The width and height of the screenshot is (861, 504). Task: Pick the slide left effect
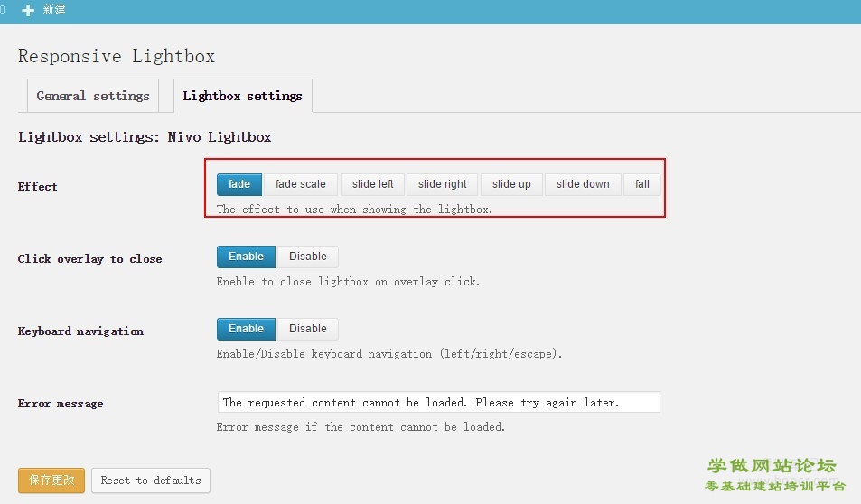(x=372, y=184)
